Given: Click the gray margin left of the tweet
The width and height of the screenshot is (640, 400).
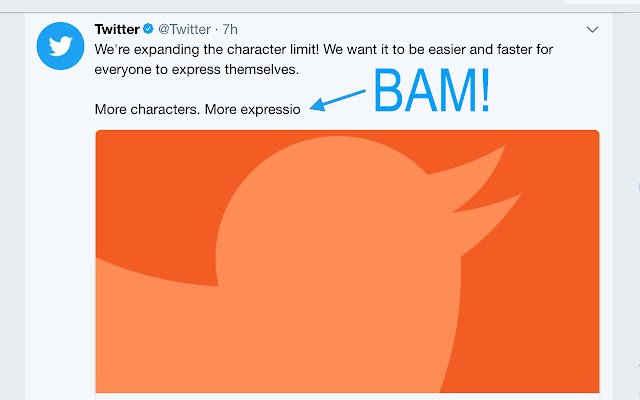Looking at the screenshot, I should tap(12, 206).
